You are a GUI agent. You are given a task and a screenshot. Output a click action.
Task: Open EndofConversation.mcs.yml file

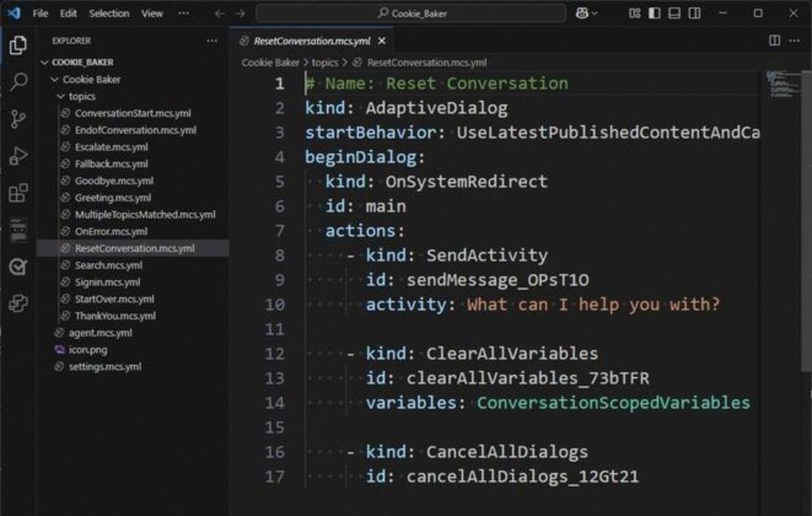[x=133, y=130]
